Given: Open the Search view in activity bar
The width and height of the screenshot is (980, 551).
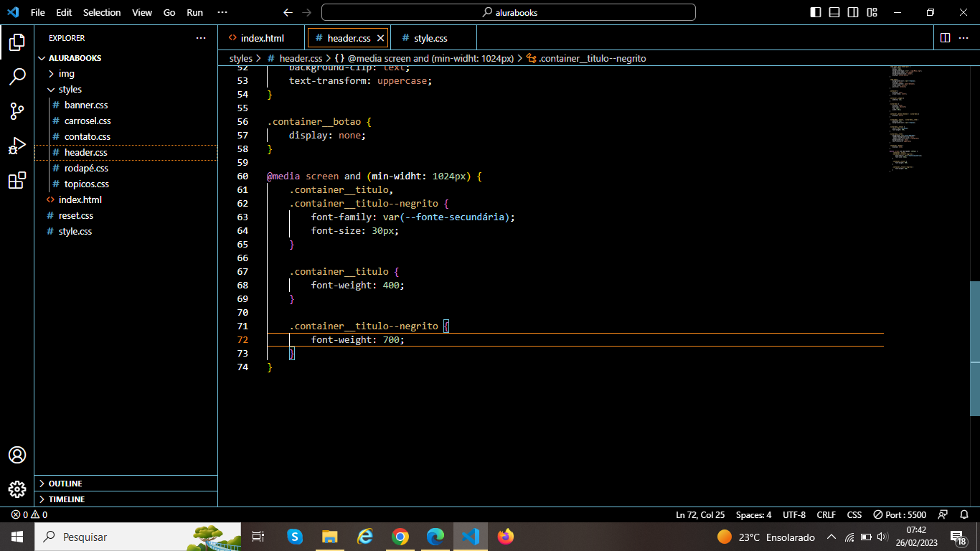Looking at the screenshot, I should (17, 76).
